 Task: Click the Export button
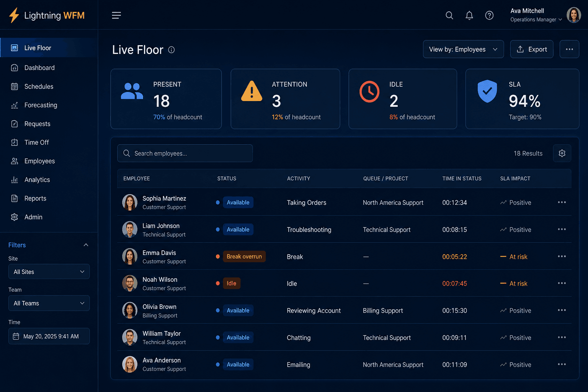(532, 49)
